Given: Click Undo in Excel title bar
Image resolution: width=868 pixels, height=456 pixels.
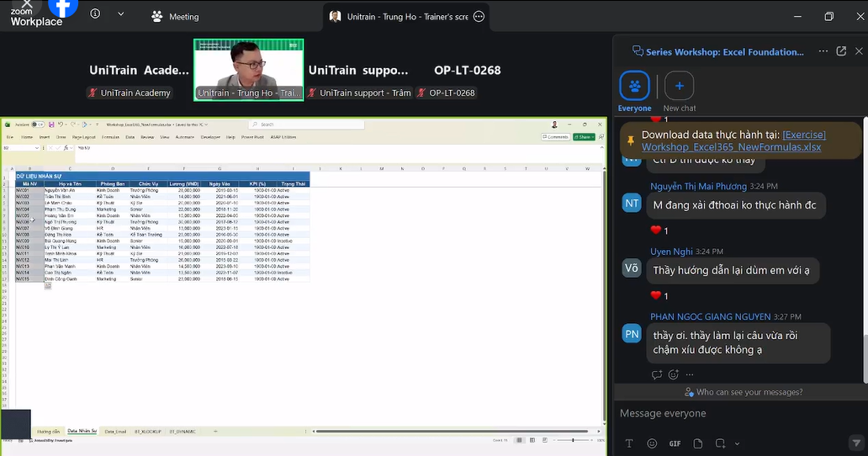Looking at the screenshot, I should [61, 125].
